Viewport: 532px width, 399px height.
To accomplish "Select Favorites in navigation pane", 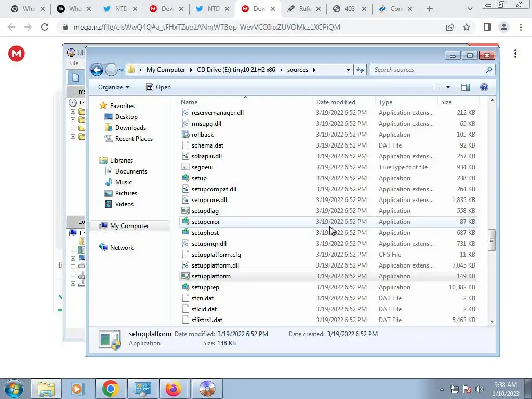I will point(117,106).
